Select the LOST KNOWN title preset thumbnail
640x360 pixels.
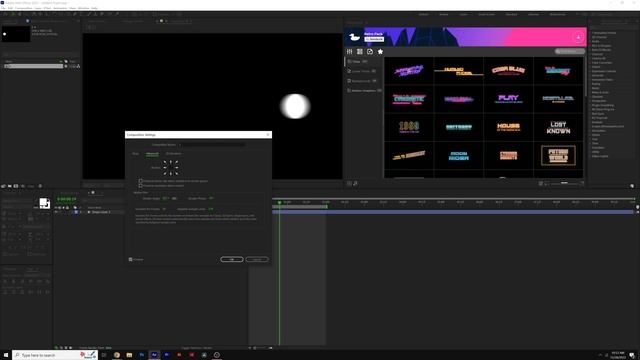558,127
